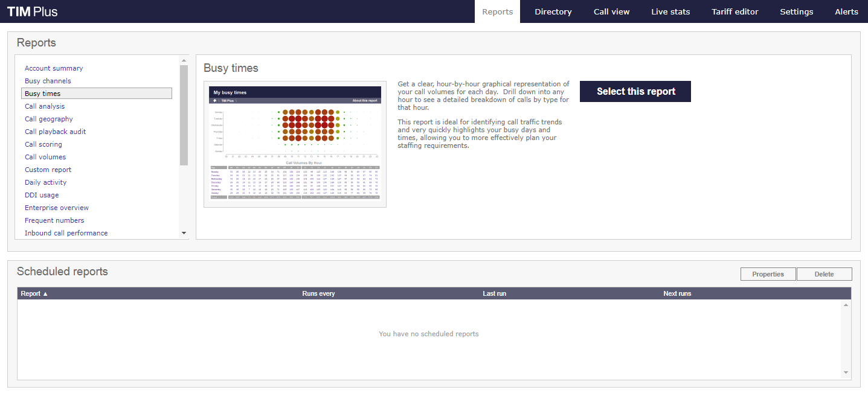Screen dimensions: 868x393
Task: Select Account summary report
Action: coord(54,68)
